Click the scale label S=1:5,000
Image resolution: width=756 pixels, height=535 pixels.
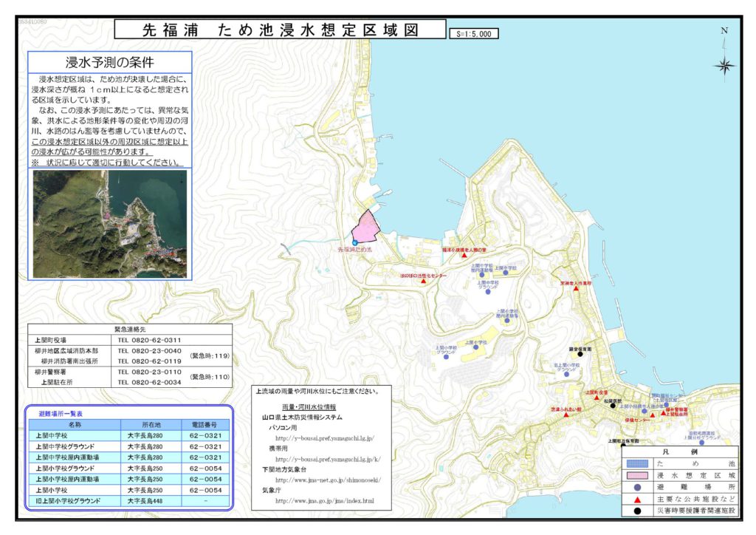[473, 34]
